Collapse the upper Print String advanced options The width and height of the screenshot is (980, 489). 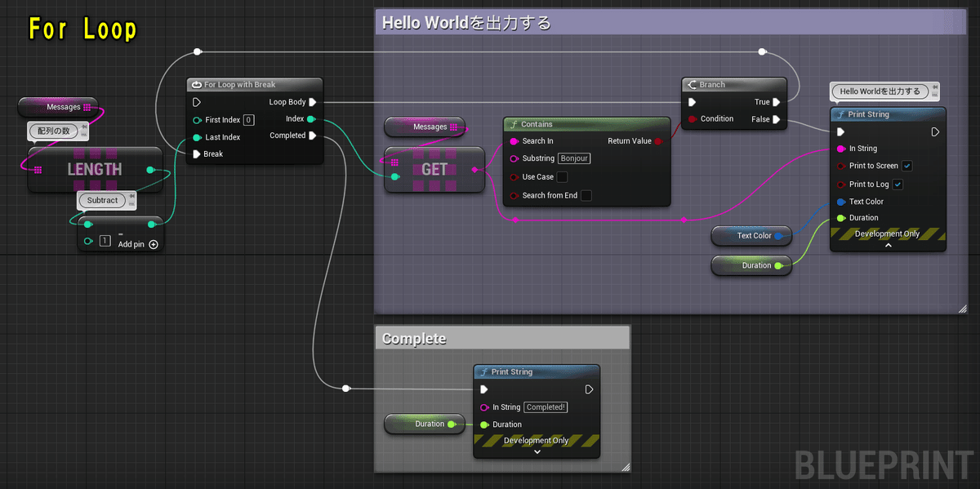click(x=889, y=246)
